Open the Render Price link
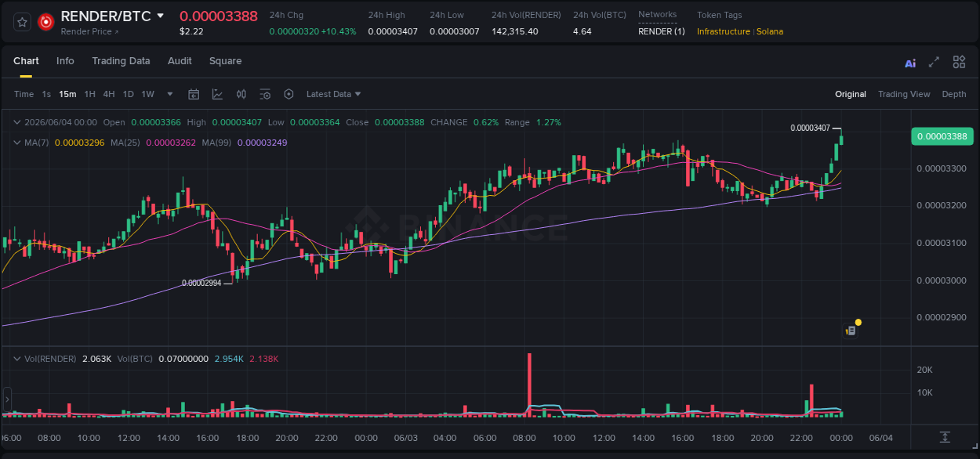This screenshot has height=459, width=980. point(89,32)
